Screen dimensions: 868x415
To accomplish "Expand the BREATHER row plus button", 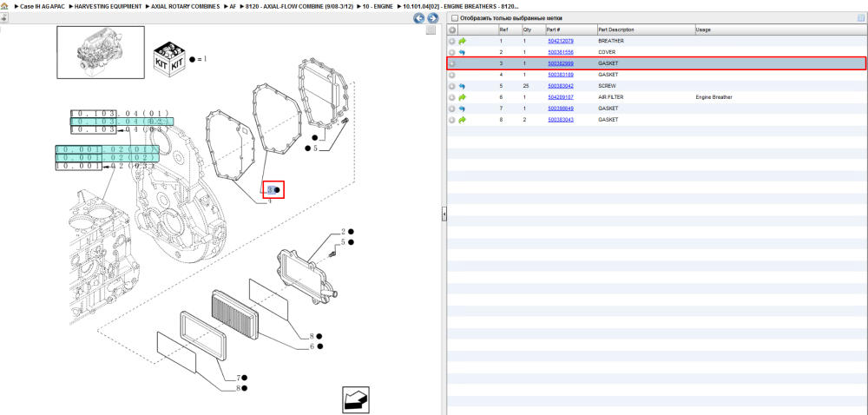I will 451,41.
